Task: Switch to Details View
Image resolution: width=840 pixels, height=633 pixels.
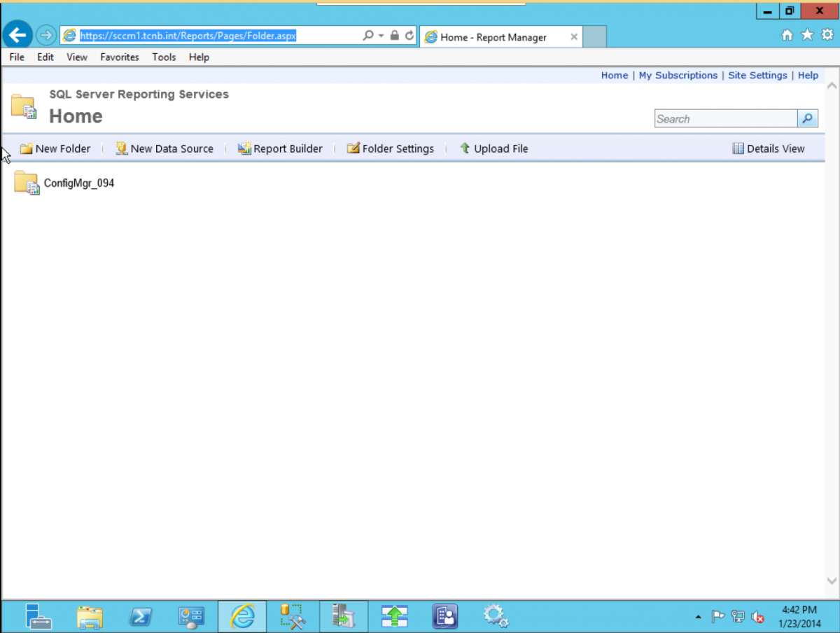Action: coord(769,148)
